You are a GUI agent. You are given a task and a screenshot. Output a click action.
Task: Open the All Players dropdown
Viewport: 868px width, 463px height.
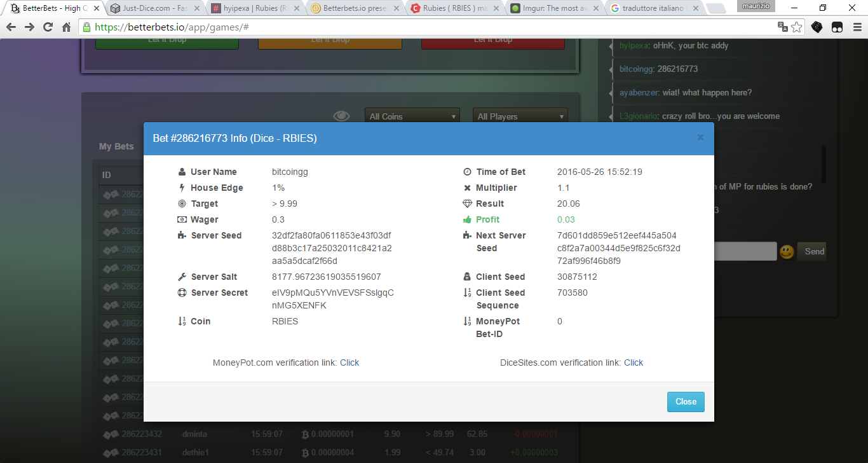(520, 116)
